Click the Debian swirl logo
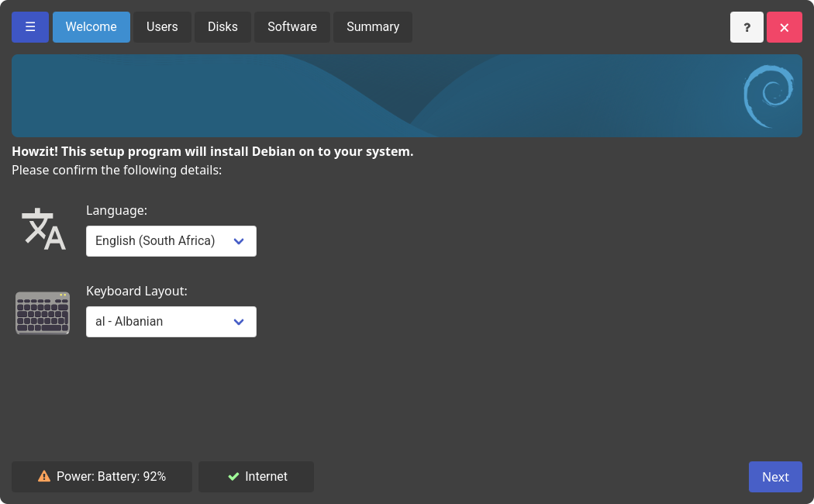The image size is (814, 504). pos(768,96)
